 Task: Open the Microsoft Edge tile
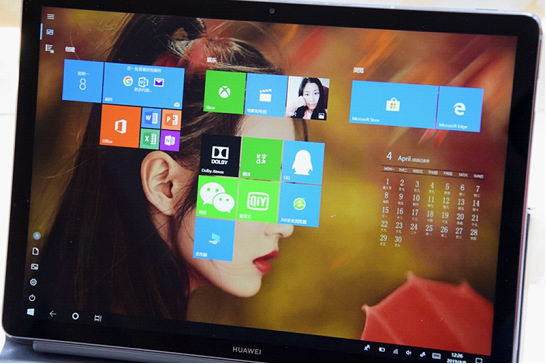coord(459,109)
